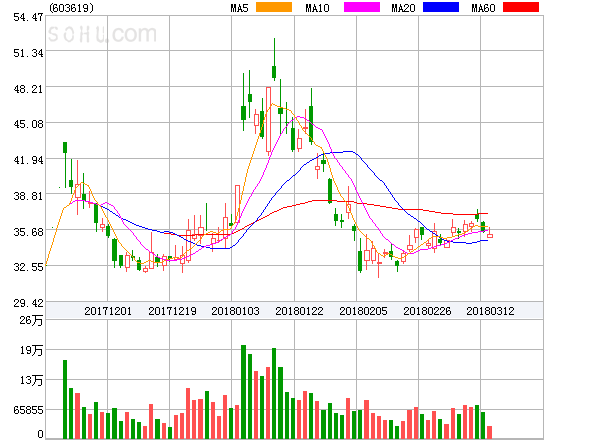600x440 pixels.
Task: Click the 20180312 date label
Action: 490,311
